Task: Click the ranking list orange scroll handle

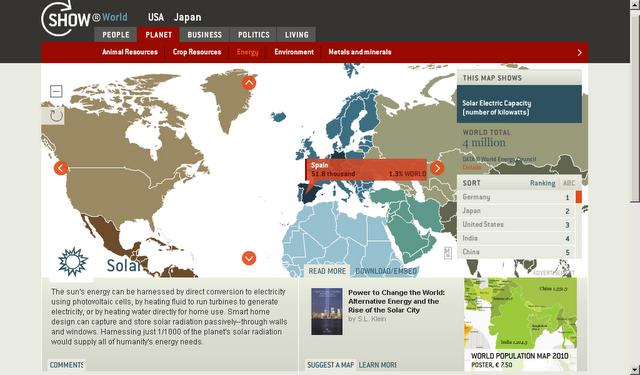Action: (x=579, y=197)
